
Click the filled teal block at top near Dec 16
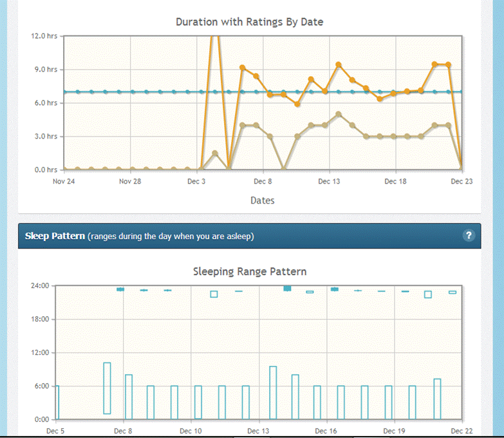click(x=335, y=289)
